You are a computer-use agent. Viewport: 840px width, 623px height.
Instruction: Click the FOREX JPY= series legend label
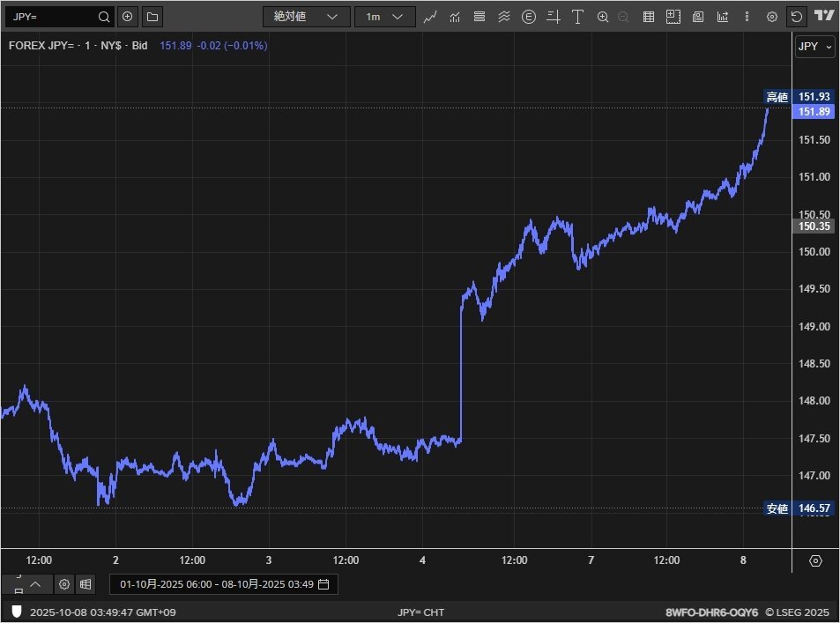(x=78, y=46)
